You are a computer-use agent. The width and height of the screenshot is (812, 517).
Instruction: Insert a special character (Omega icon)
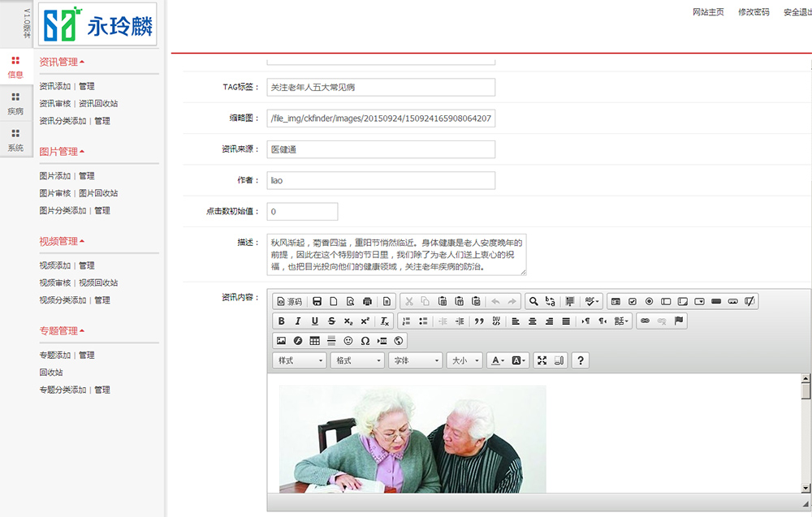365,341
